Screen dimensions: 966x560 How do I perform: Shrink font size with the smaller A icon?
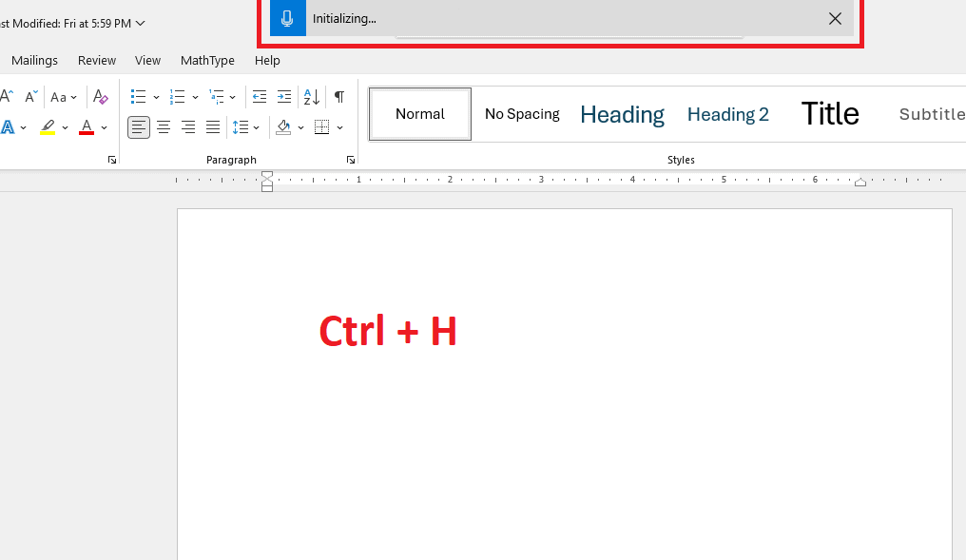click(x=30, y=96)
